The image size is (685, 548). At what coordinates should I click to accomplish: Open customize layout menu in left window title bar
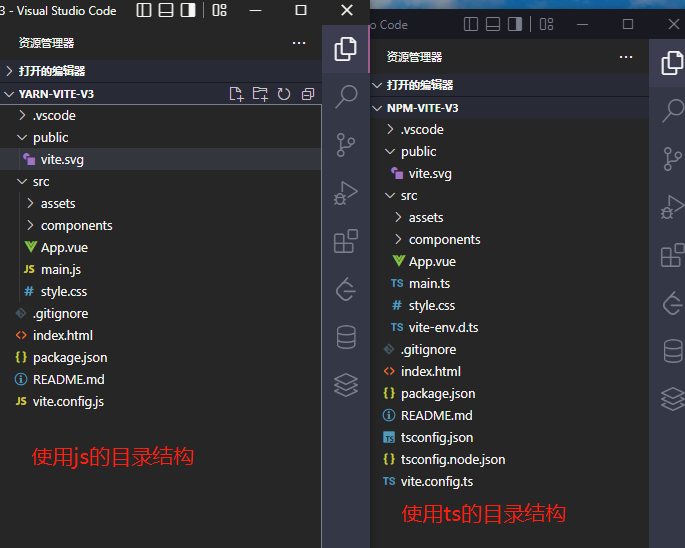(220, 10)
